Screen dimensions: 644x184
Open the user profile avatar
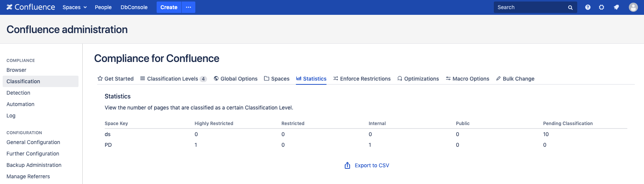(x=633, y=7)
